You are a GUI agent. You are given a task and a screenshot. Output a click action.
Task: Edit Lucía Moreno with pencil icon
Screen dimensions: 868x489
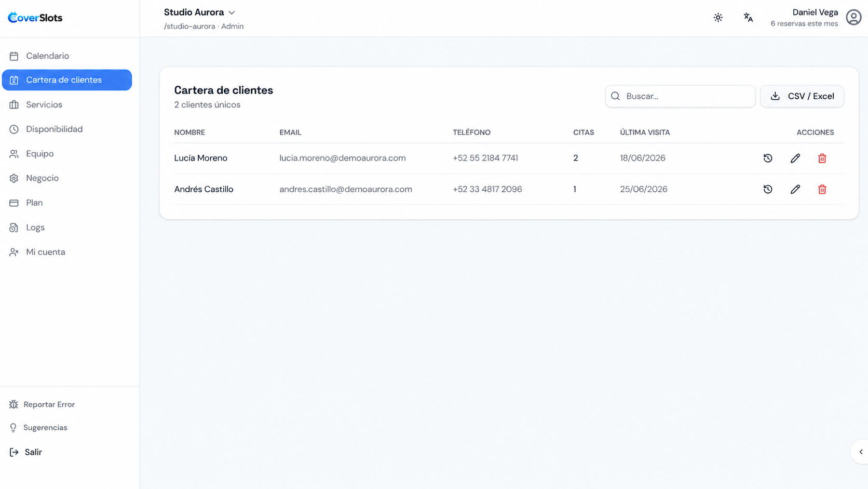[x=795, y=158]
